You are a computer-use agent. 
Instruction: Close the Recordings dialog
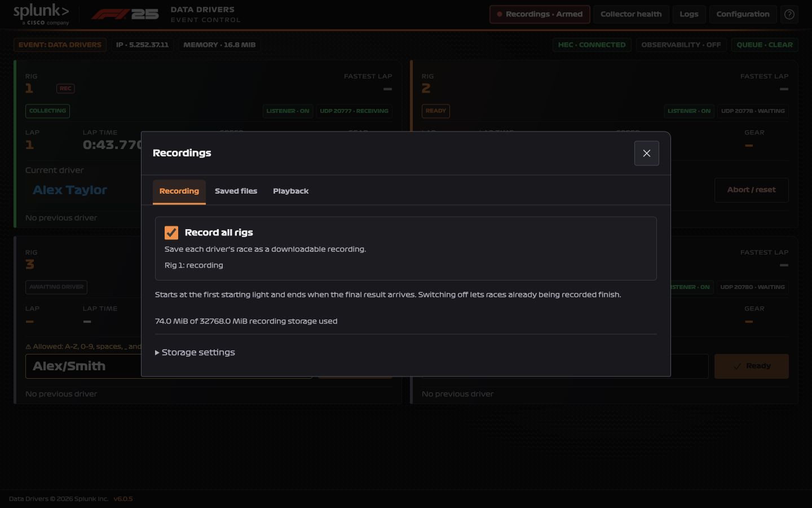coord(647,154)
